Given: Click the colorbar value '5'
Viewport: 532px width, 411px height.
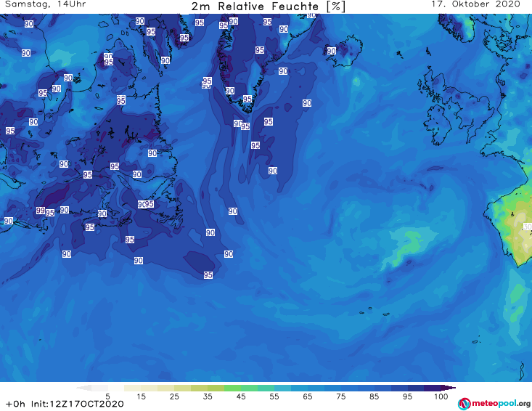Looking at the screenshot, I should click(107, 396).
